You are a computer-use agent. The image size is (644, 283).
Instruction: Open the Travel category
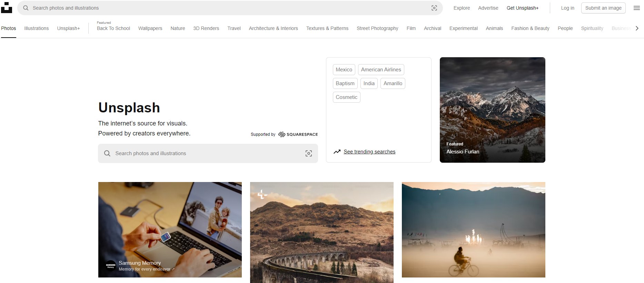coord(234,28)
